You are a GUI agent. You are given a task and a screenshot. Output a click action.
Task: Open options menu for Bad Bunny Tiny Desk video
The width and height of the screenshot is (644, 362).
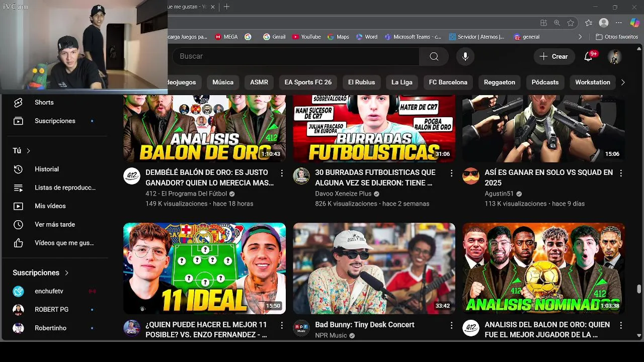[451, 325]
